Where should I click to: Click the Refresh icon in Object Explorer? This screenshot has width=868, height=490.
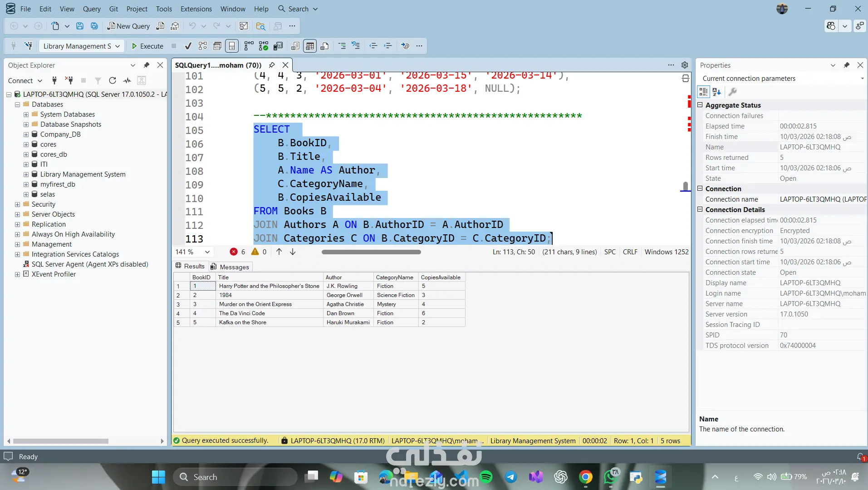coord(113,80)
